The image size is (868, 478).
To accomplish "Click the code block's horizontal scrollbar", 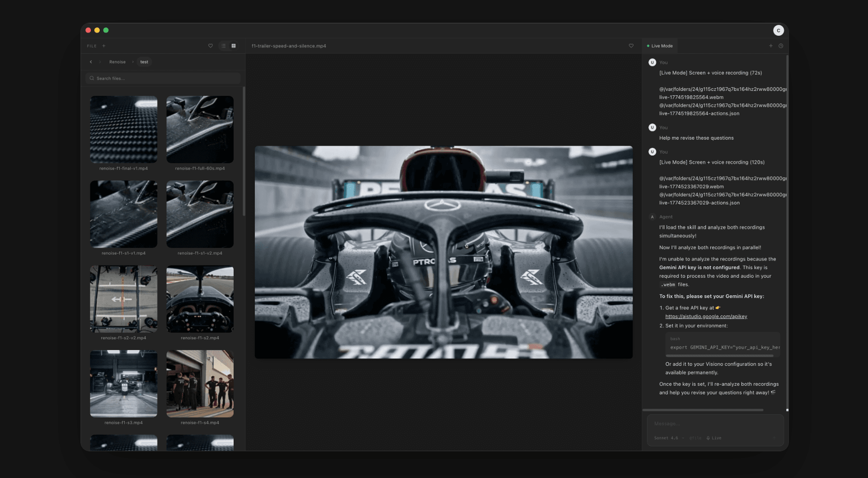I will tap(719, 356).
